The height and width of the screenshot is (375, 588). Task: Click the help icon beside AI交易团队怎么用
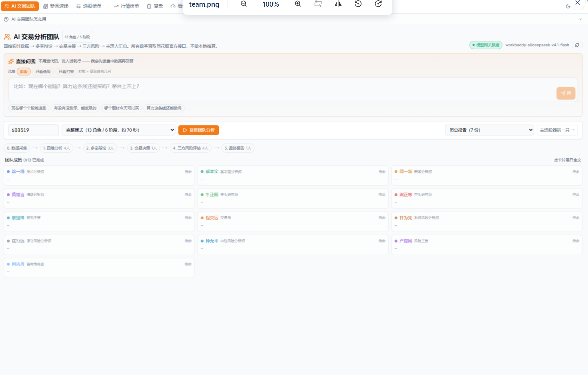(6, 19)
